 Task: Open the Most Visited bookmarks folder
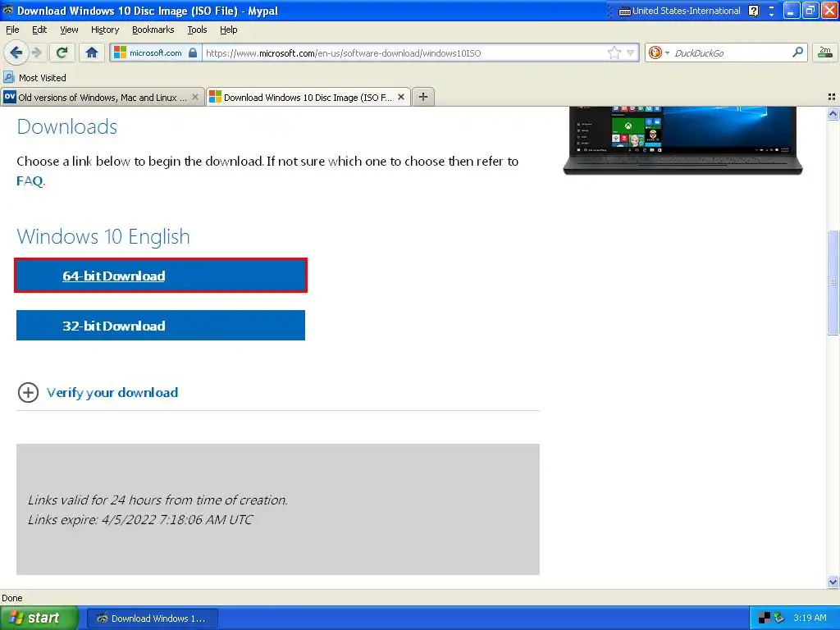(34, 78)
